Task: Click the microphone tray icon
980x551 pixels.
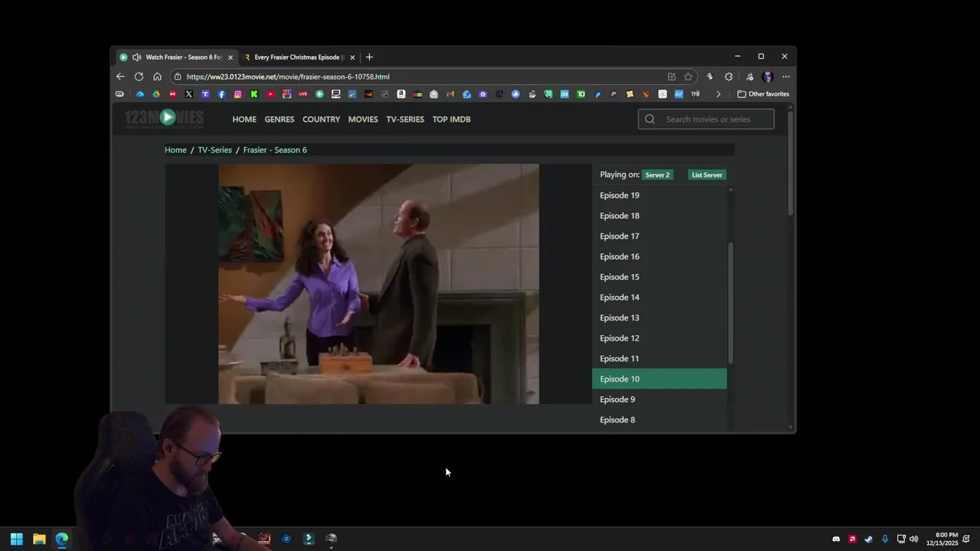Action: 885,539
